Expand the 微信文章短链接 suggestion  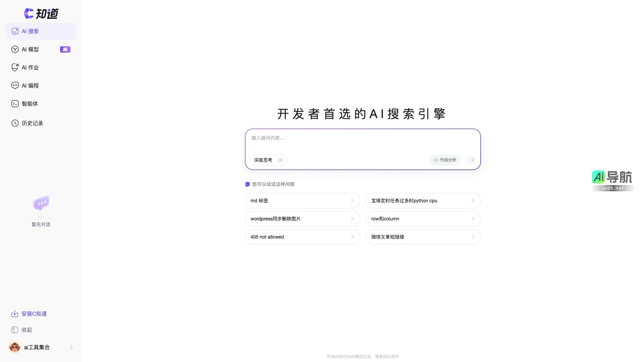click(x=473, y=237)
